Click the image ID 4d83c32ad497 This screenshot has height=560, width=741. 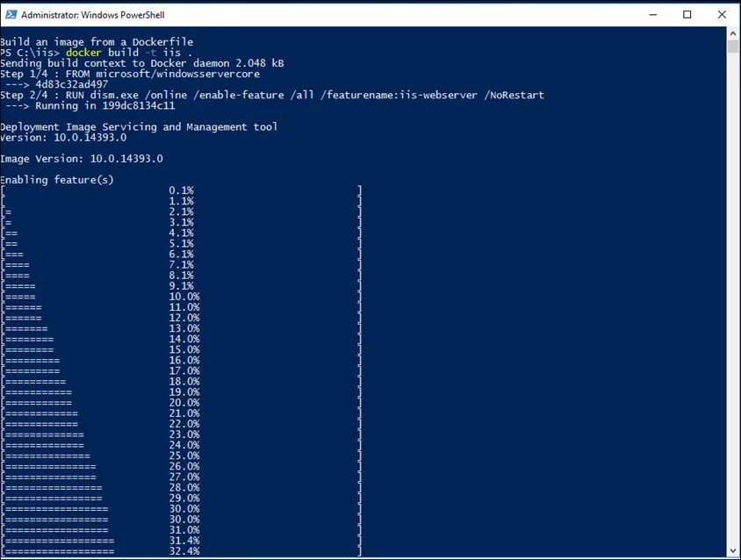click(71, 84)
